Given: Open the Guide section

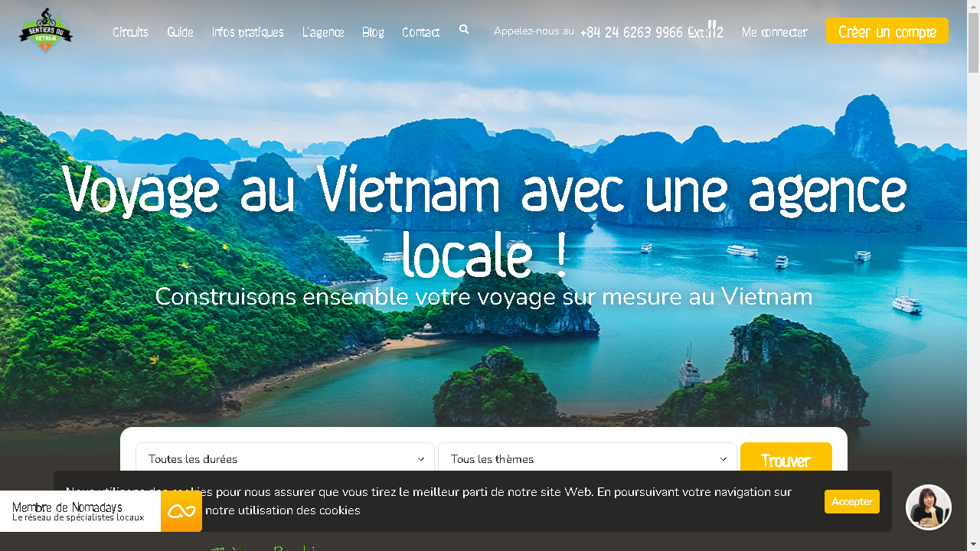Looking at the screenshot, I should [x=180, y=32].
